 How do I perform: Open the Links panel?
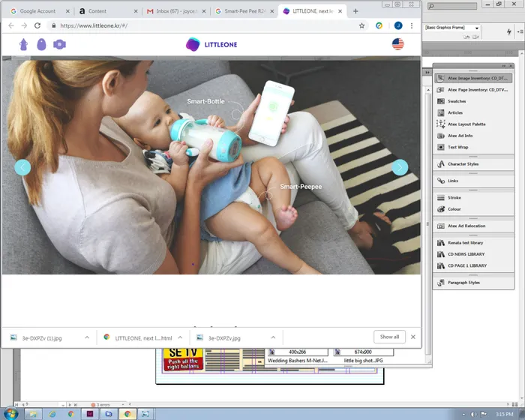[x=452, y=181]
